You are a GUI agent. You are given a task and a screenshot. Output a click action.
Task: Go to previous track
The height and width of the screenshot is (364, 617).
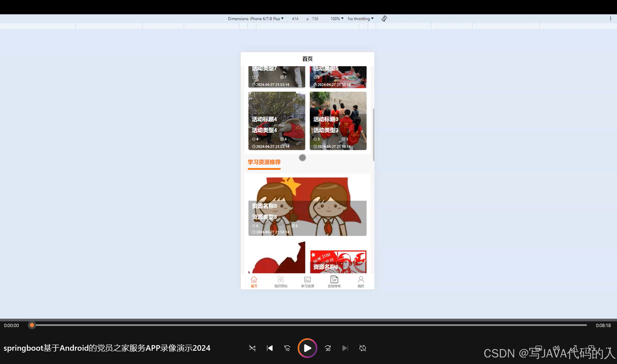[270, 348]
